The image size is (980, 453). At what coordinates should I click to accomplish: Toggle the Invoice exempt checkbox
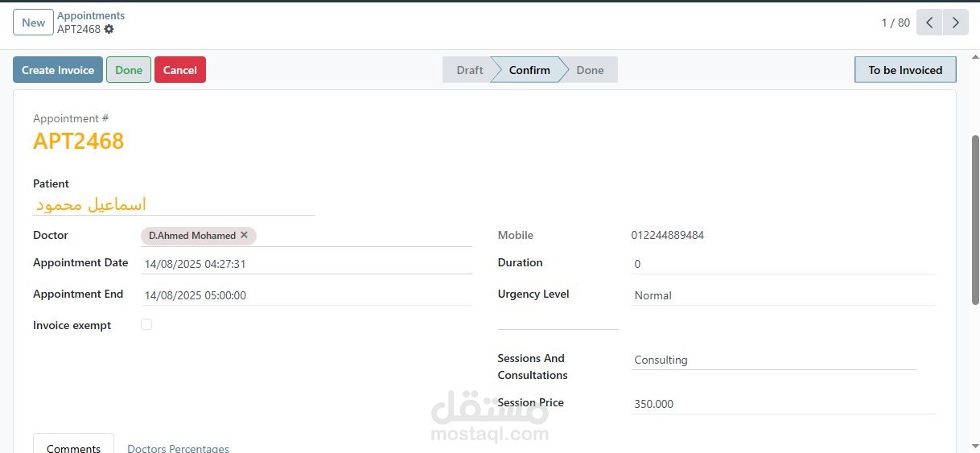146,324
